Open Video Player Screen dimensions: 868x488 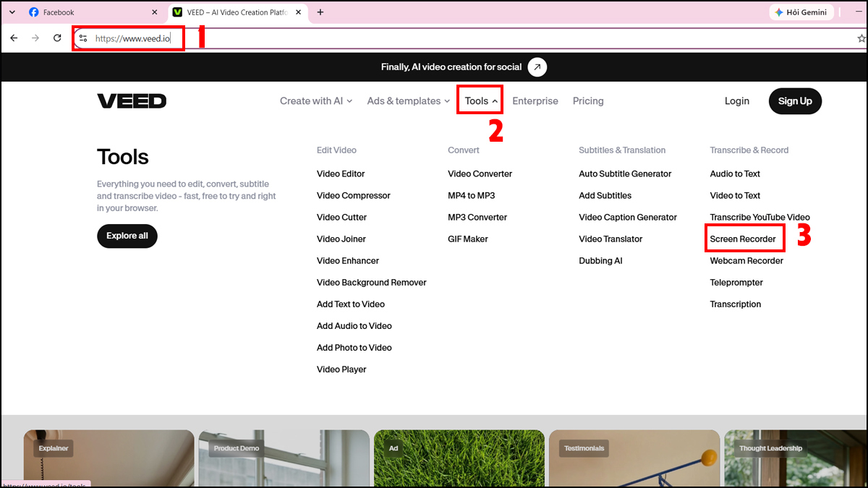pyautogui.click(x=341, y=369)
